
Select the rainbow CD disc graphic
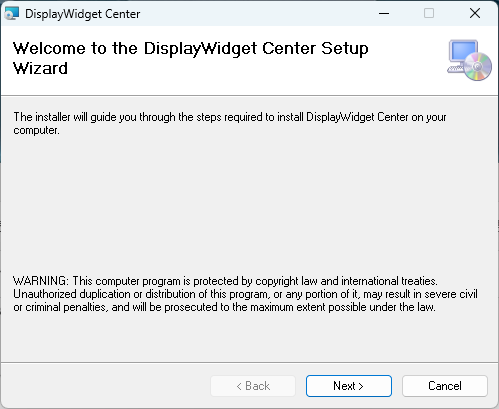pyautogui.click(x=478, y=67)
